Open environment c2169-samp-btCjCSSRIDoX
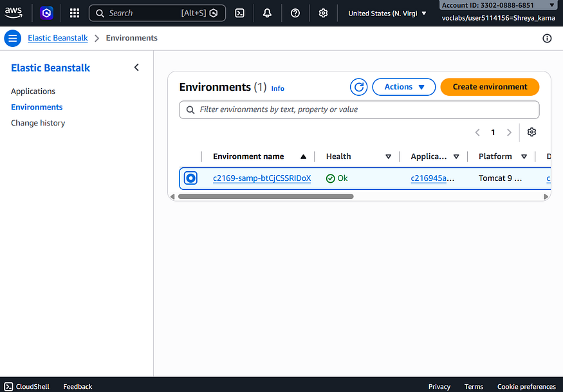The height and width of the screenshot is (392, 563). (262, 178)
